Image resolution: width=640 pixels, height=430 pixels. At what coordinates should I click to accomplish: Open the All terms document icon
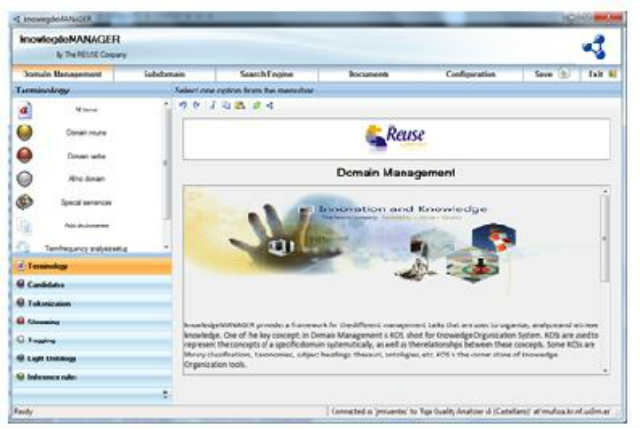coord(24,110)
